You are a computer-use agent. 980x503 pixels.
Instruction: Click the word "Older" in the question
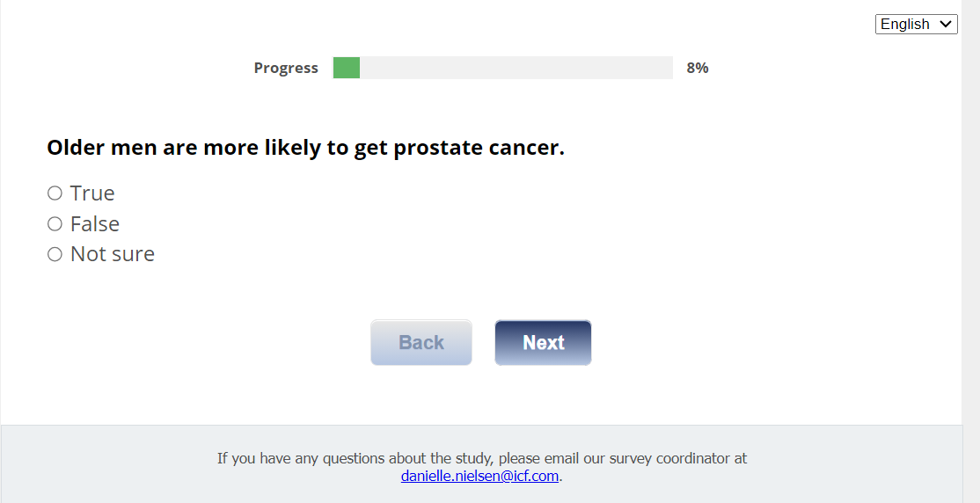pyautogui.click(x=76, y=148)
